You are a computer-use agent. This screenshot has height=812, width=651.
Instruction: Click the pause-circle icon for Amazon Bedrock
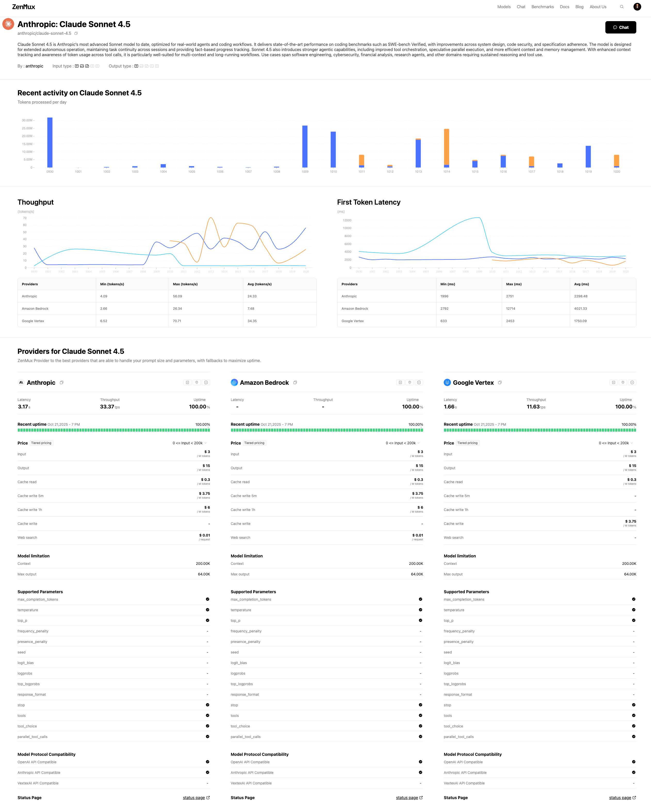pos(419,383)
